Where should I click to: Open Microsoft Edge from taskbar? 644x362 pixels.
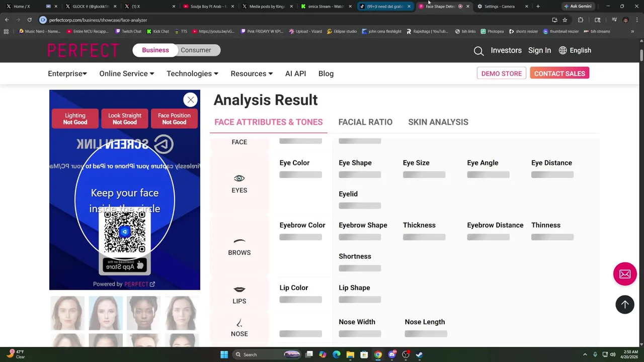coord(337,354)
